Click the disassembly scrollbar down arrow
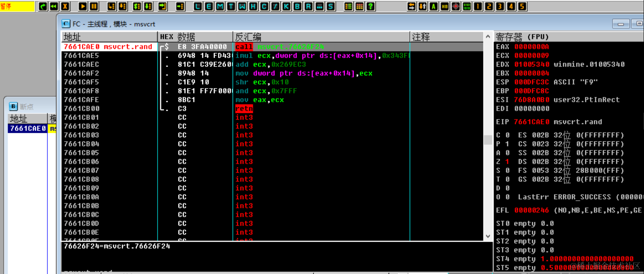 [488, 236]
